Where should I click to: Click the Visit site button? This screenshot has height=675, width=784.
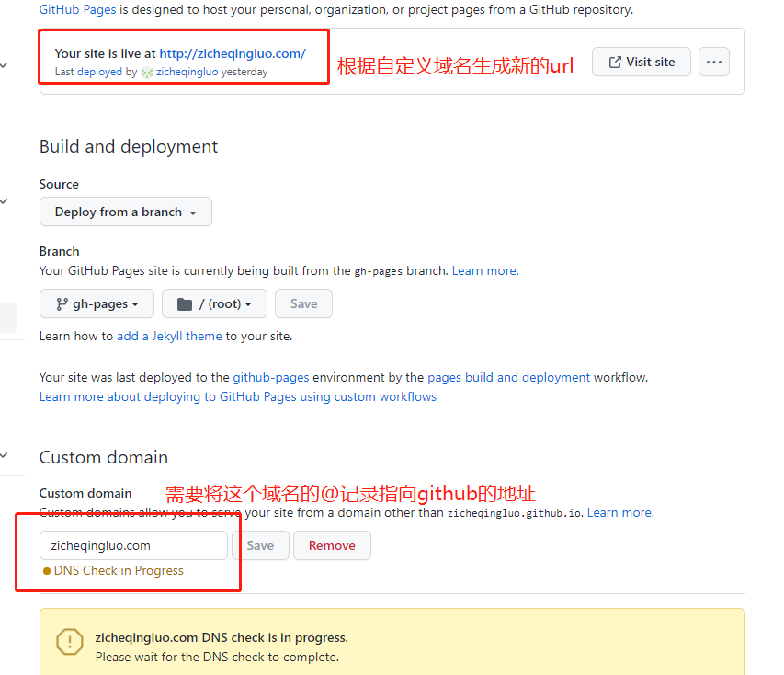[x=642, y=62]
